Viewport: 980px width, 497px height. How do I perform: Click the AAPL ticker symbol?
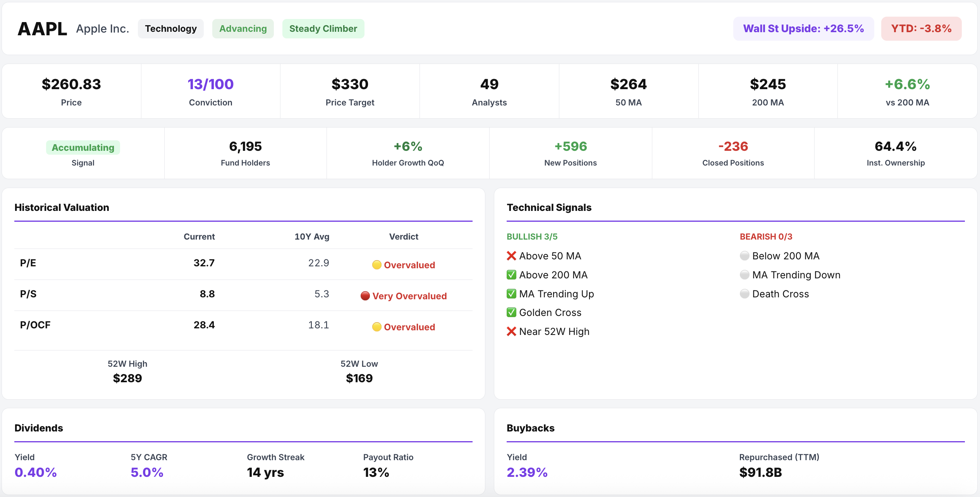pyautogui.click(x=42, y=29)
